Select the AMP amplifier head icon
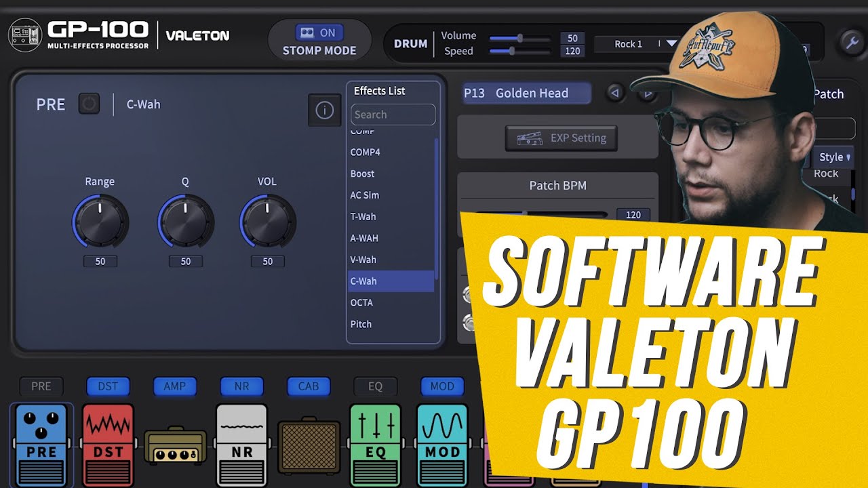Image resolution: width=868 pixels, height=488 pixels. (x=175, y=446)
